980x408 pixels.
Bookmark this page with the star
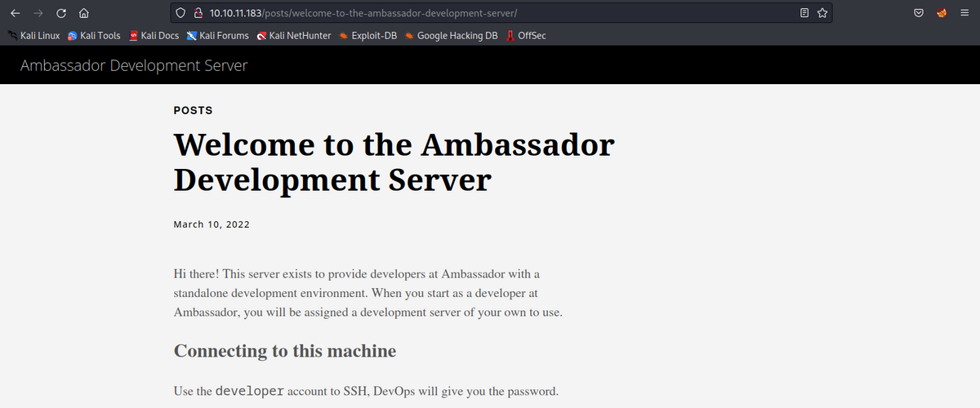(x=822, y=13)
